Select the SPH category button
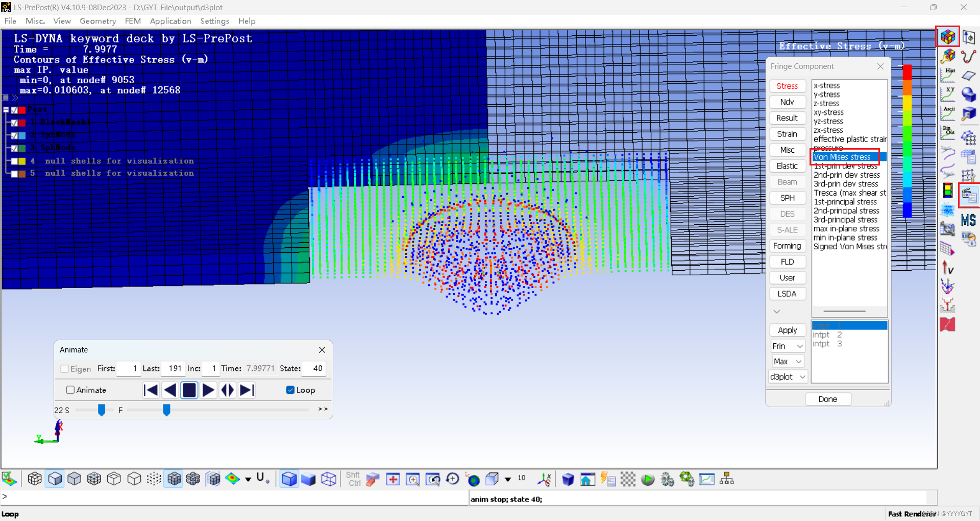The height and width of the screenshot is (521, 980). [x=788, y=198]
